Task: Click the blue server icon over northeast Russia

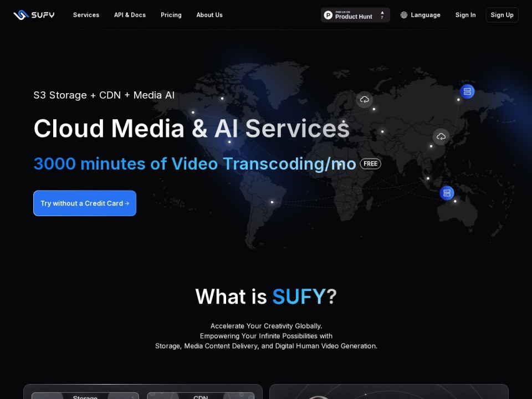Action: [x=467, y=91]
